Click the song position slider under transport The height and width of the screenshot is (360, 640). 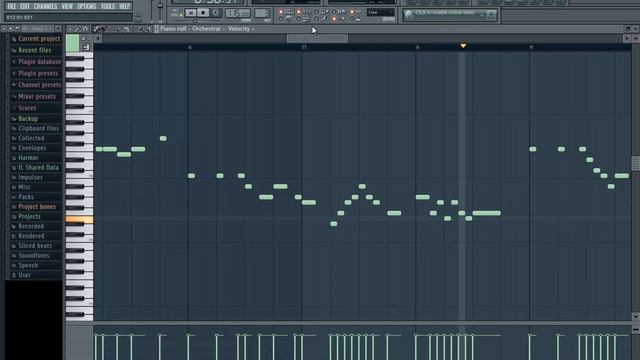click(195, 20)
